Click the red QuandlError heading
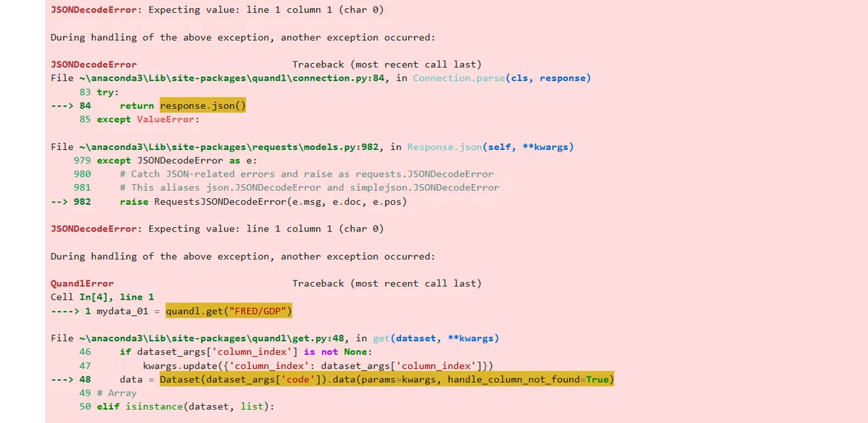Image resolution: width=868 pixels, height=423 pixels. pyautogui.click(x=82, y=283)
